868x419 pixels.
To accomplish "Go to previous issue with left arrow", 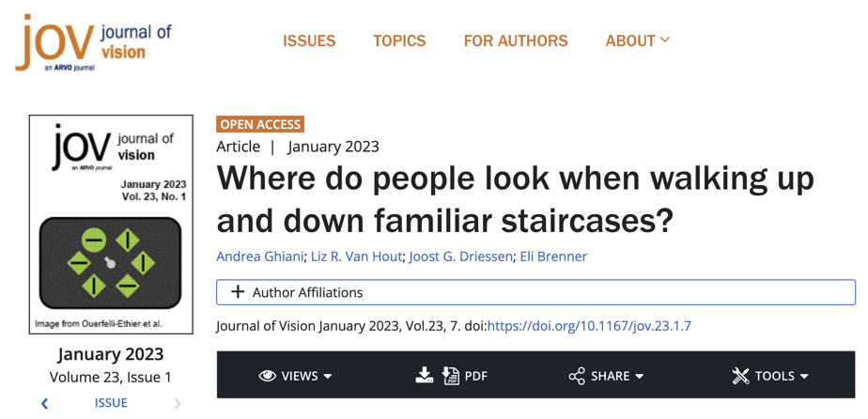I will [x=44, y=403].
